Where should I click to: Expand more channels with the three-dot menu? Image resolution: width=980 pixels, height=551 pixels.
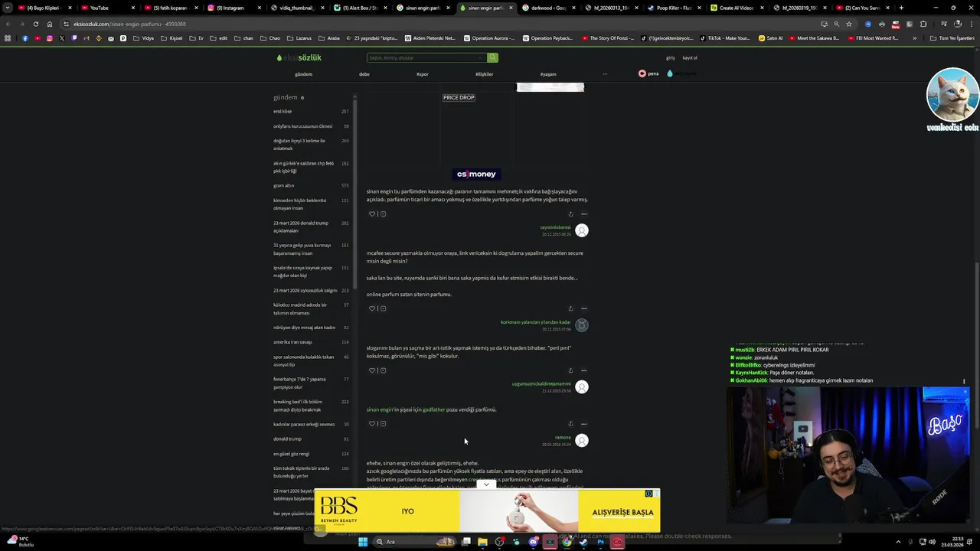(x=605, y=74)
